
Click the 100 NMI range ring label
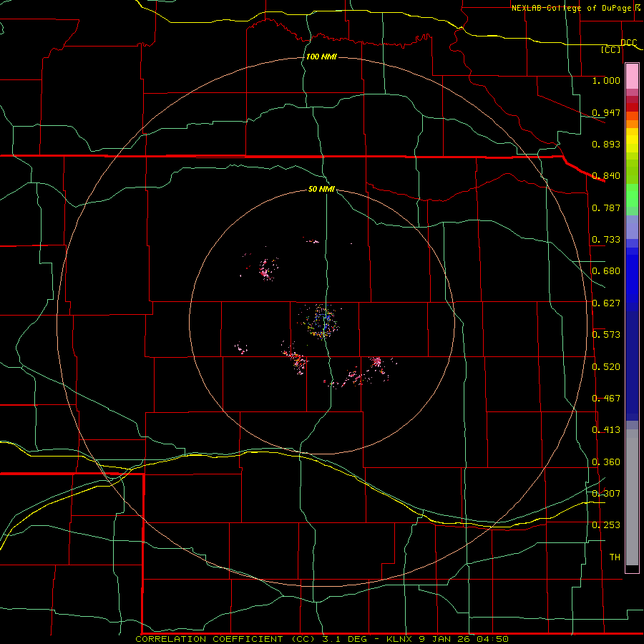(x=321, y=57)
